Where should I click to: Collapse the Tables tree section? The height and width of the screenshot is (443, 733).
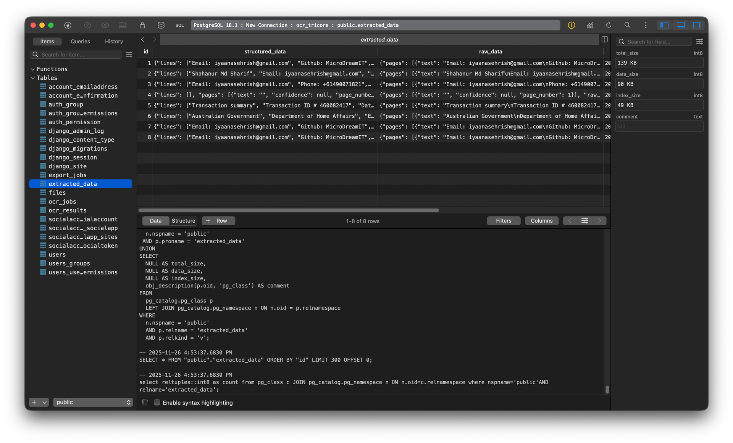pos(31,77)
